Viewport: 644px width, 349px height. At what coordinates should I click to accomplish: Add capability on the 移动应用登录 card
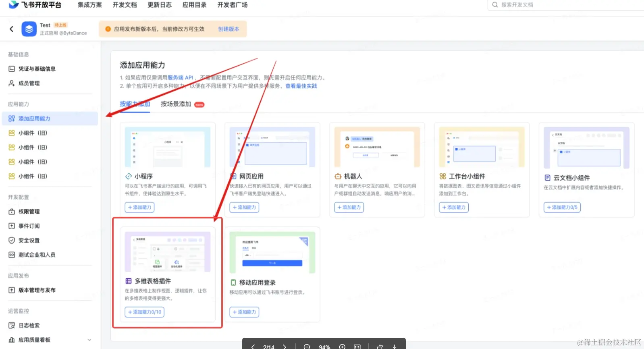[244, 312]
